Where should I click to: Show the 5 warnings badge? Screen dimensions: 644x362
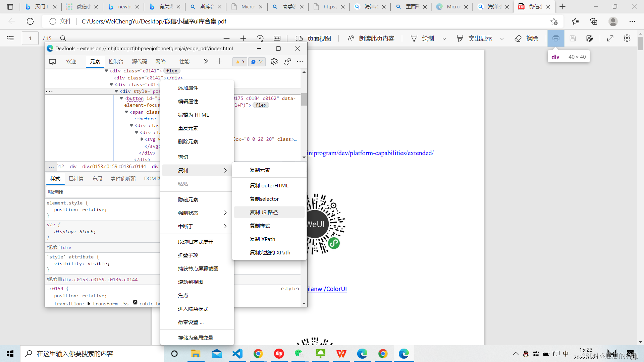(240, 62)
